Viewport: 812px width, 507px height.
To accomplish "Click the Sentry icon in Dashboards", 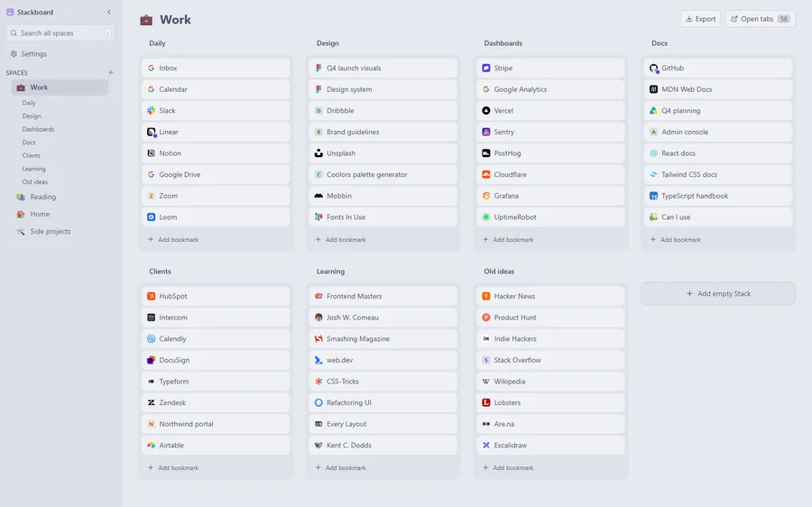I will (x=485, y=132).
